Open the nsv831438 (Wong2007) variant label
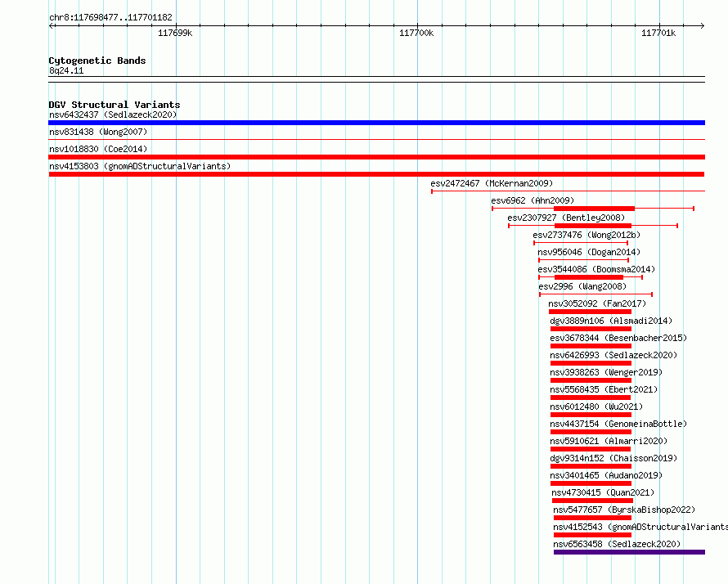 [x=98, y=132]
